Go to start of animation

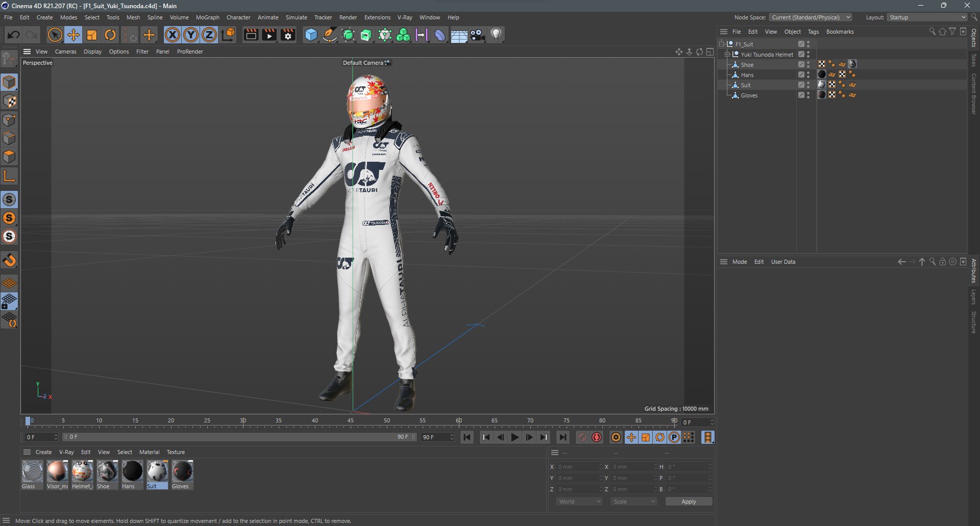coord(467,437)
